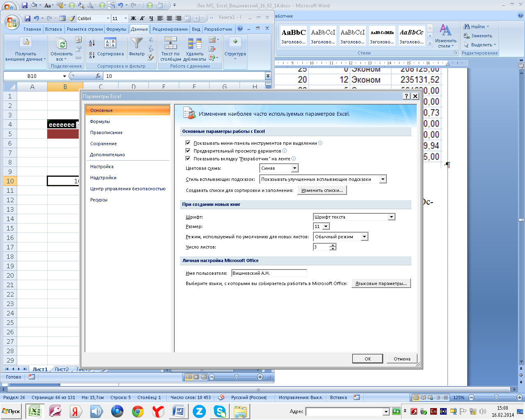Select Сохранение category in options dialog

[103, 144]
